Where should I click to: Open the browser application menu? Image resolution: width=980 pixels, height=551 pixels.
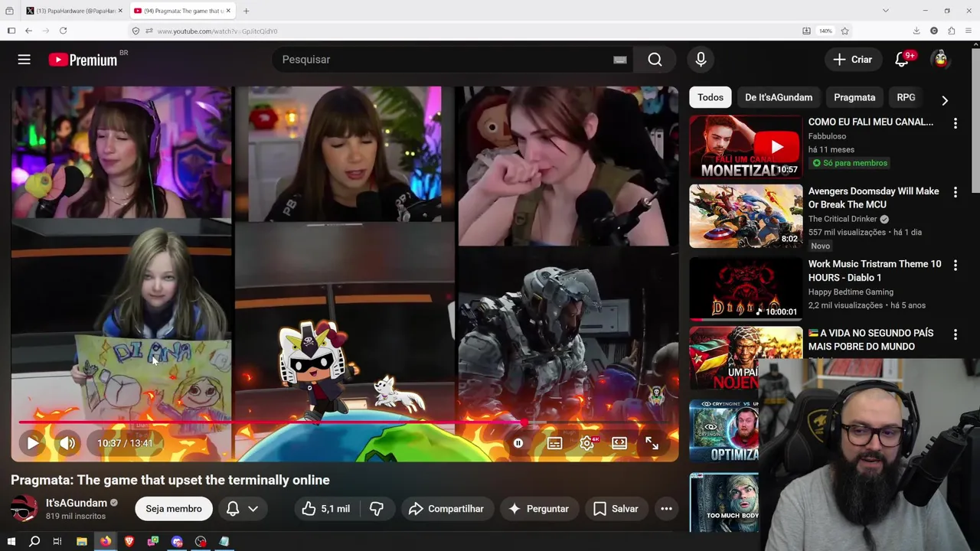click(969, 31)
